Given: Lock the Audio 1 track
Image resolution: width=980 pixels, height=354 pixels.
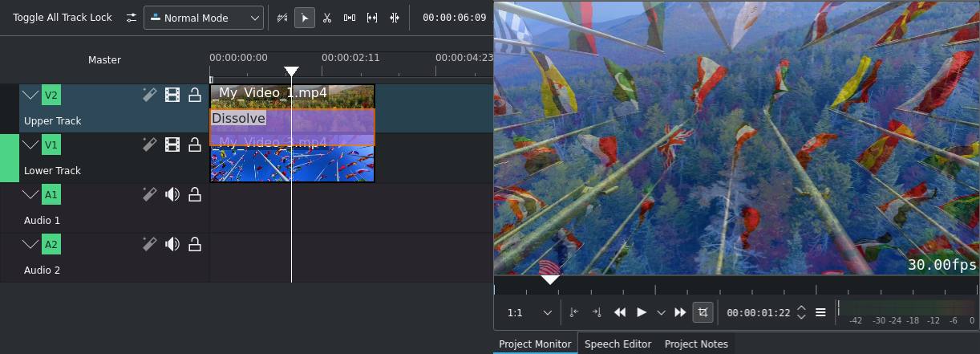Looking at the screenshot, I should pyautogui.click(x=194, y=195).
